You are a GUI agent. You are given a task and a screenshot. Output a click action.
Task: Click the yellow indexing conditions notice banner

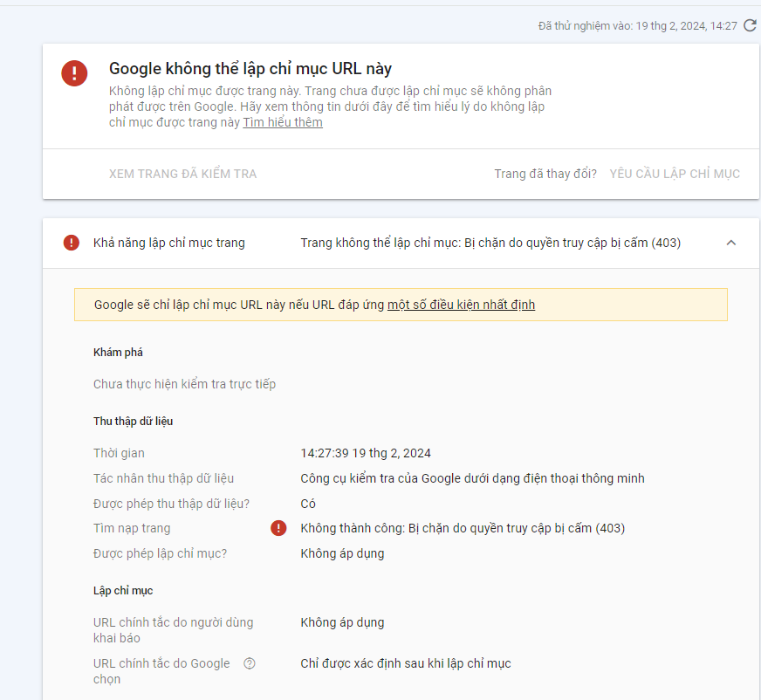point(401,305)
